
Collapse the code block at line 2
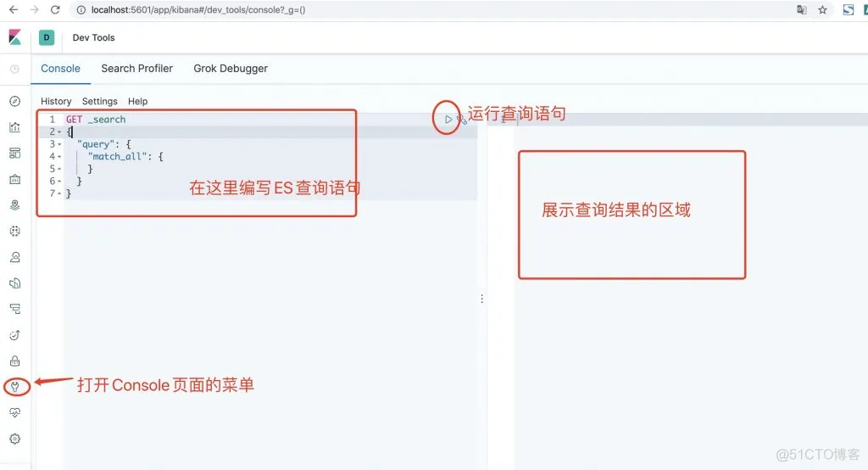click(60, 131)
